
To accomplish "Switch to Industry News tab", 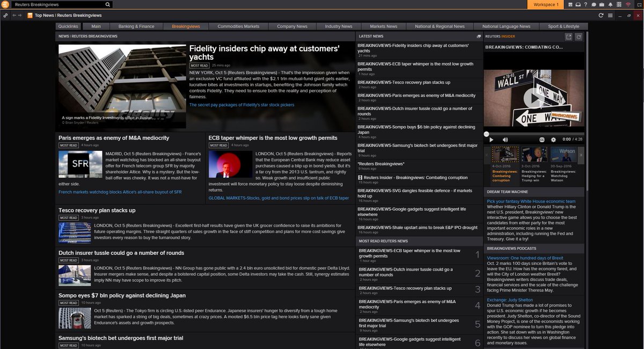I will pyautogui.click(x=339, y=26).
